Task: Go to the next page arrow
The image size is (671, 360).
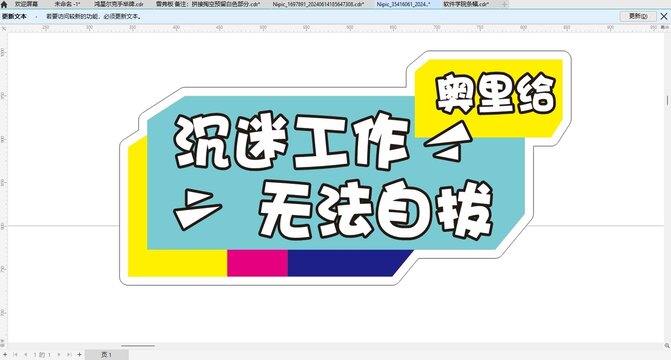Action: tap(59, 355)
